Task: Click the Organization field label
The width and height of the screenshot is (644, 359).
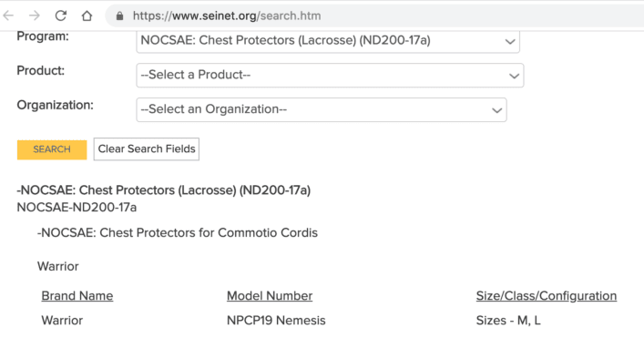Action: click(x=55, y=105)
